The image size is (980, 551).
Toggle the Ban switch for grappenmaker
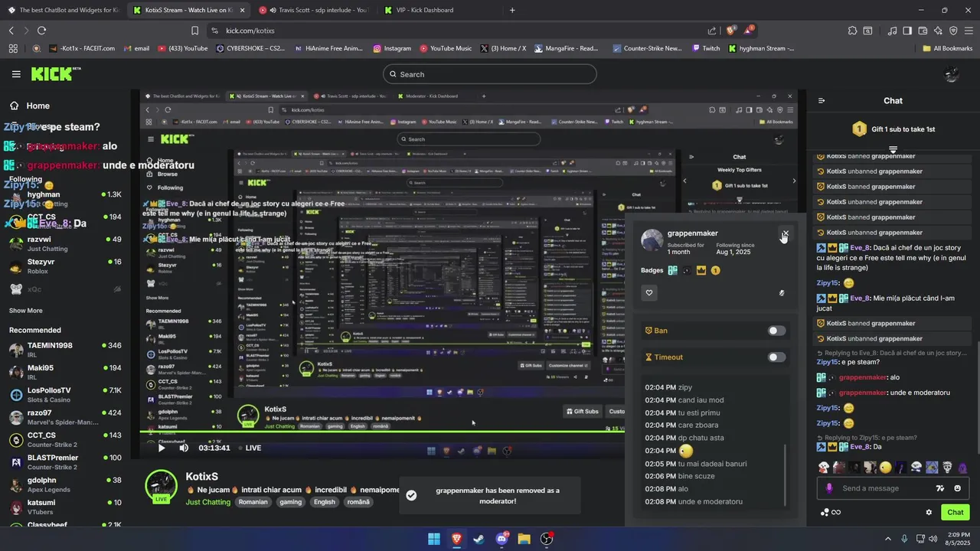coord(776,331)
